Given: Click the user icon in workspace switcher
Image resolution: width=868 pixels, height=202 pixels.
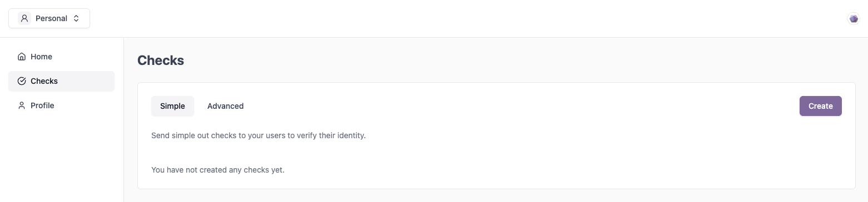Looking at the screenshot, I should 24,18.
